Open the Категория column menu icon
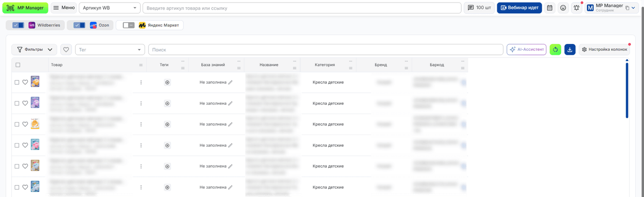Screen dimensions: 644x197 351,68
